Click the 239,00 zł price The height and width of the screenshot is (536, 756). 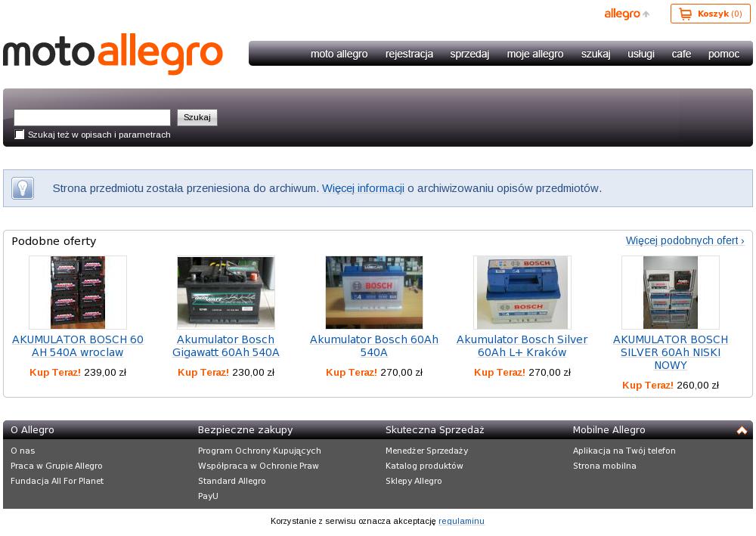click(x=105, y=373)
